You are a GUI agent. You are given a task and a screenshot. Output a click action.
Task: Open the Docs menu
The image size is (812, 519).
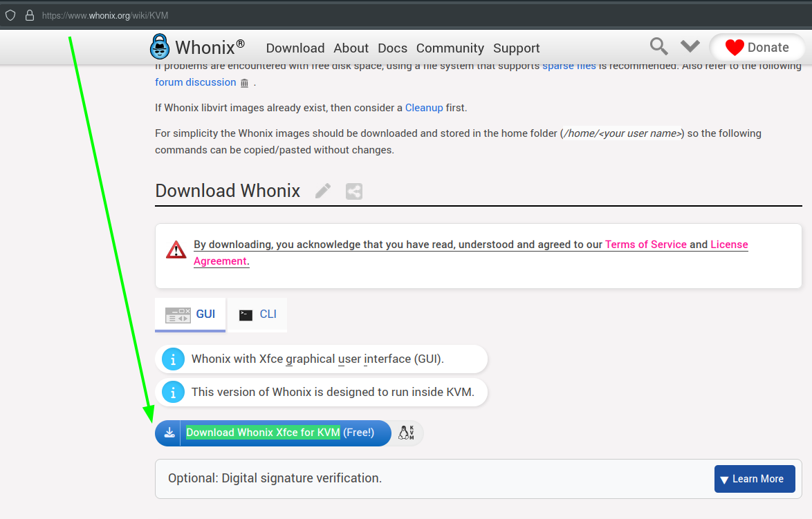(393, 48)
